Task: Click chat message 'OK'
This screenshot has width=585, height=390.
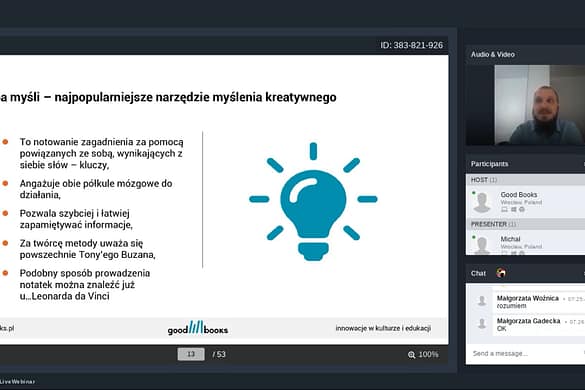Action: (501, 328)
